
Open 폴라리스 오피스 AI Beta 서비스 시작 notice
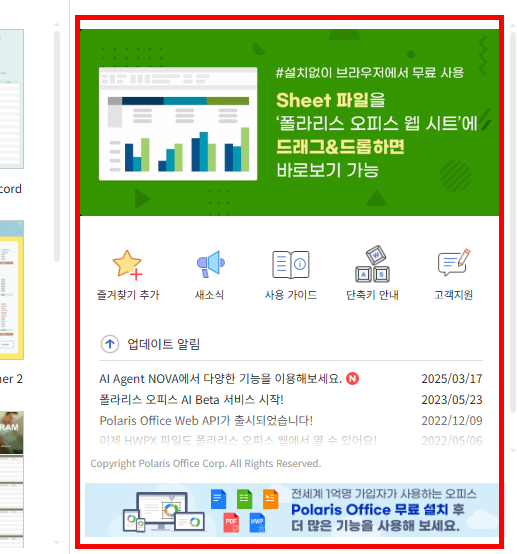[x=192, y=400]
